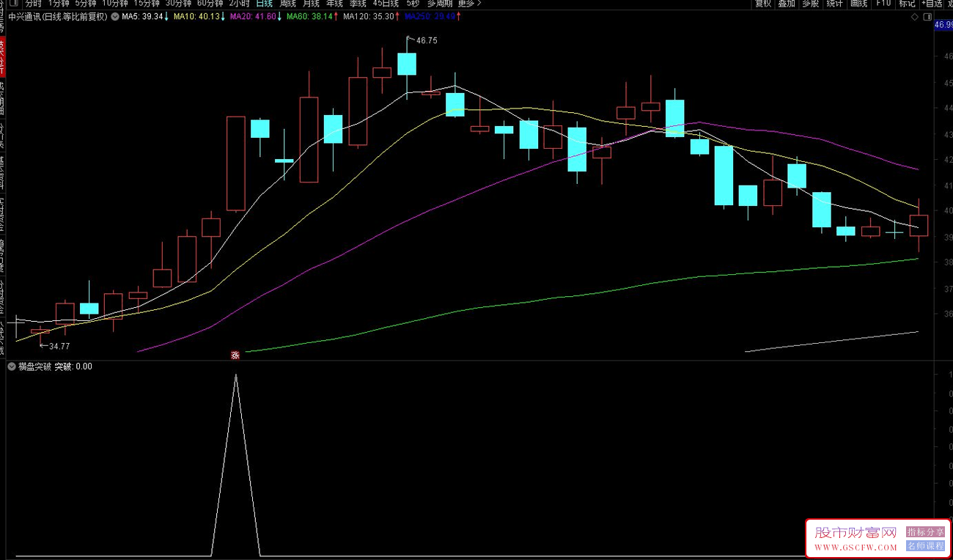Screen dimensions: 953x560
Task: Select the 15分钟 period tab
Action: pyautogui.click(x=147, y=4)
